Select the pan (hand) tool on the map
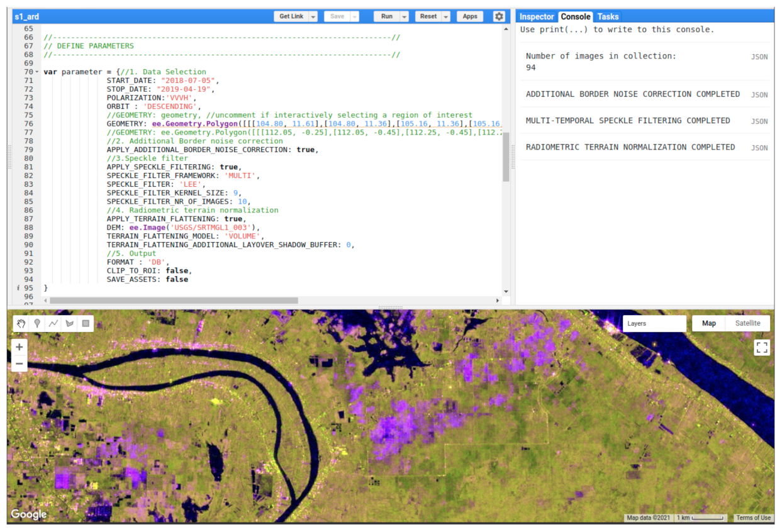Viewport: 782px width, 532px height. (21, 323)
